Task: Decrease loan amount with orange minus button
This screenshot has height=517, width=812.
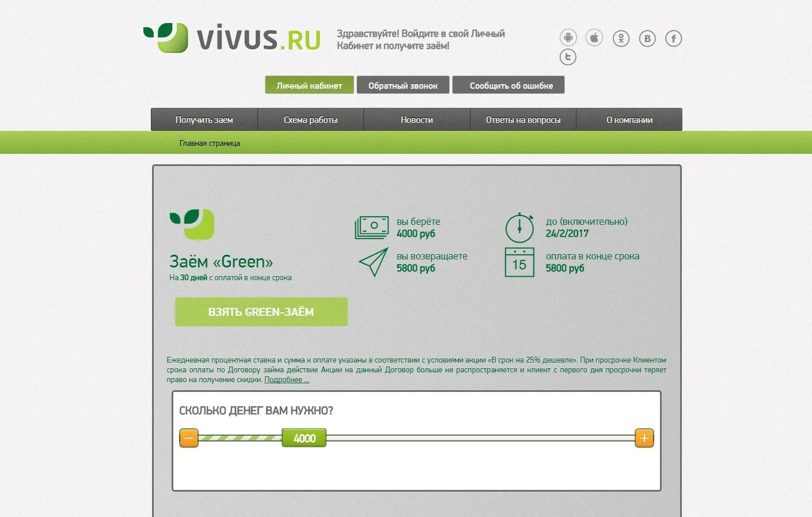Action: point(189,438)
